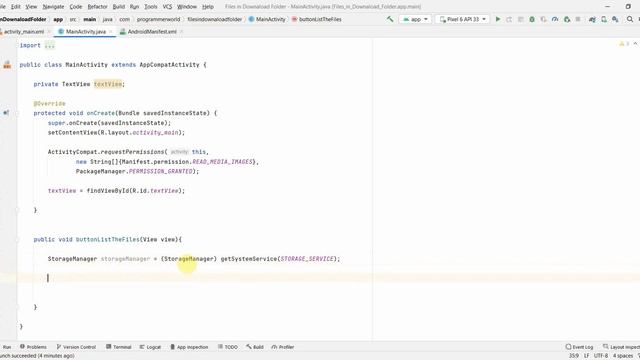Click READ_MEDIA_IMAGES permission in code

pyautogui.click(x=222, y=162)
